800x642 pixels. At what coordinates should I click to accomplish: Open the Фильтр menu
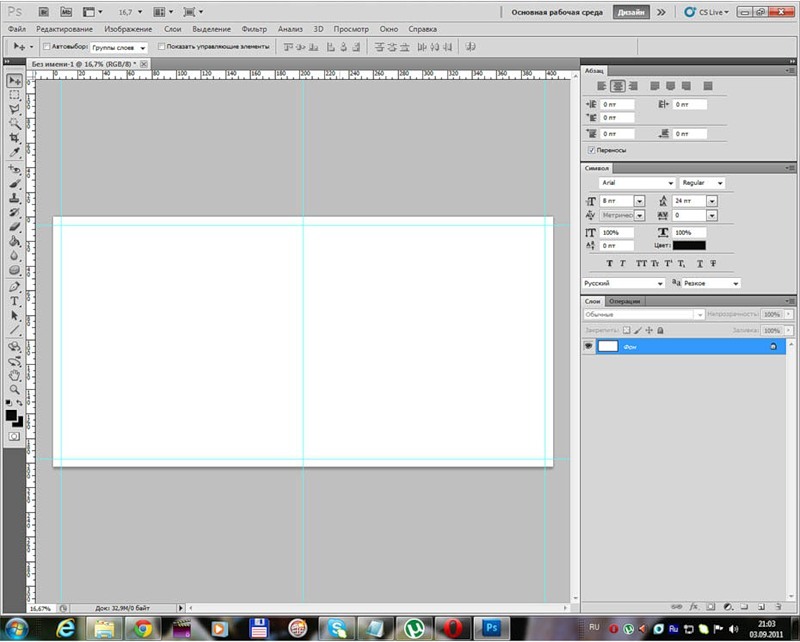254,29
